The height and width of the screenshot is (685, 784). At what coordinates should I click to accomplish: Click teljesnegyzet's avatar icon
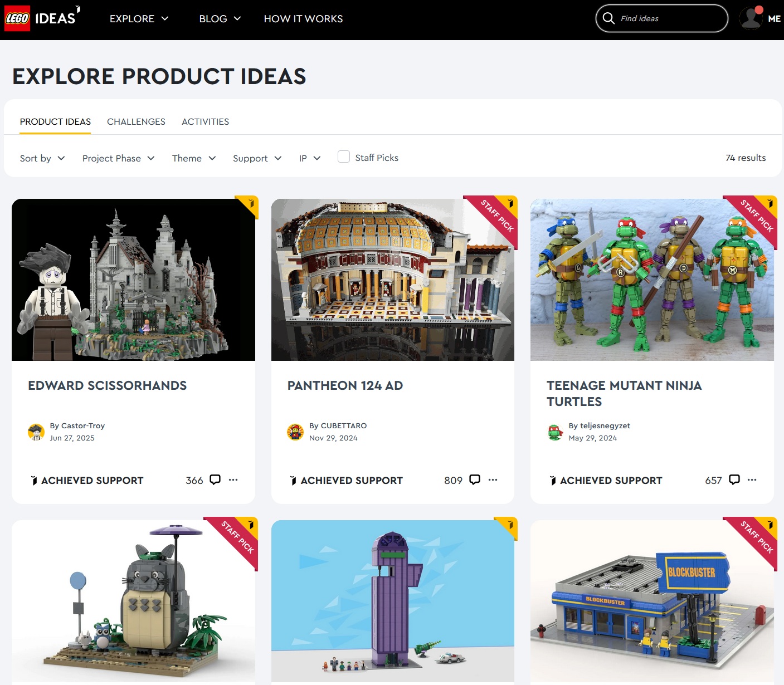coord(555,432)
